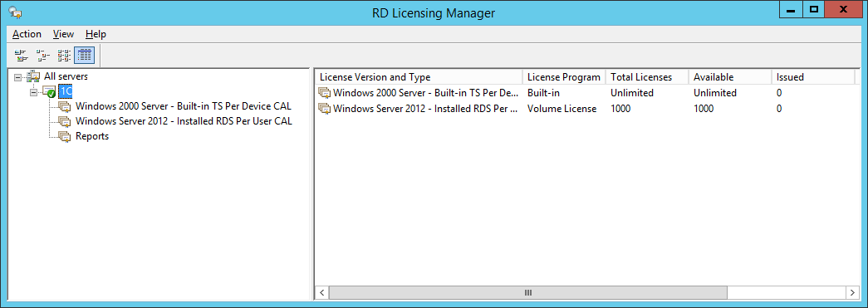Sort by Available column header

pyautogui.click(x=730, y=77)
